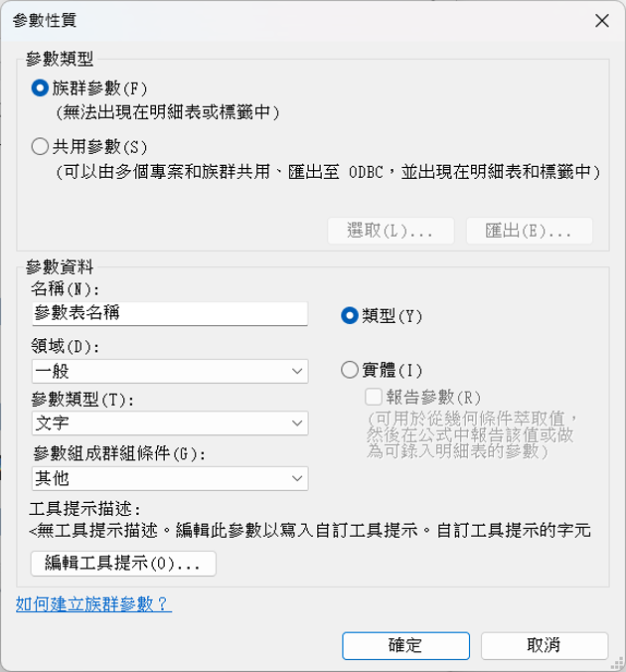
Task: Open the 參數組成群組條件(G) dropdown showing 其他
Action: (x=169, y=479)
